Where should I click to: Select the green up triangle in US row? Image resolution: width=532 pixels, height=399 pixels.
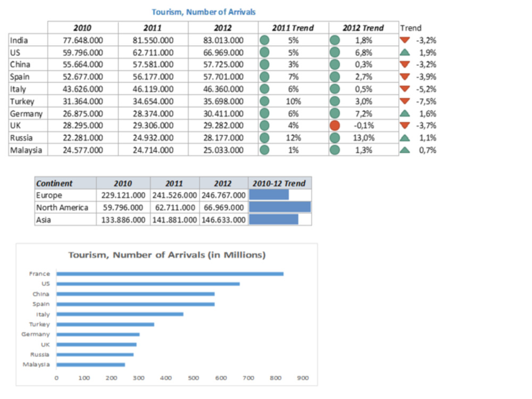pos(404,53)
